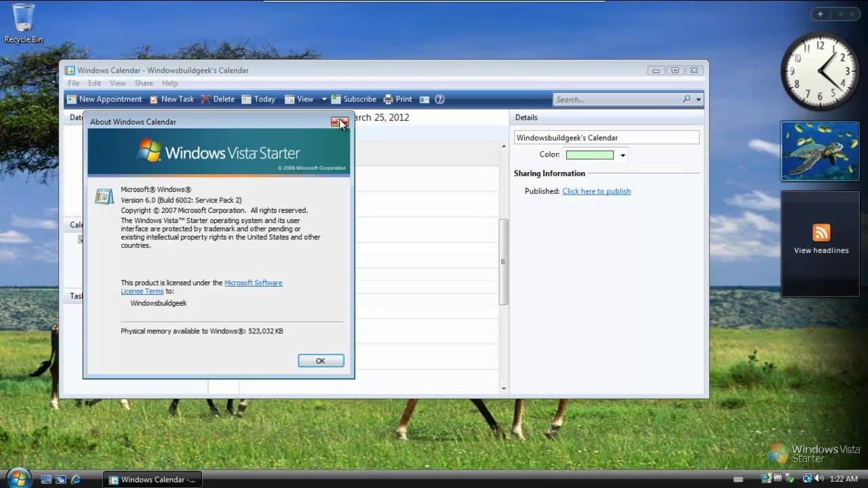Jump to Today in calendar toolbar
Screen dimensions: 868x488
(258, 99)
